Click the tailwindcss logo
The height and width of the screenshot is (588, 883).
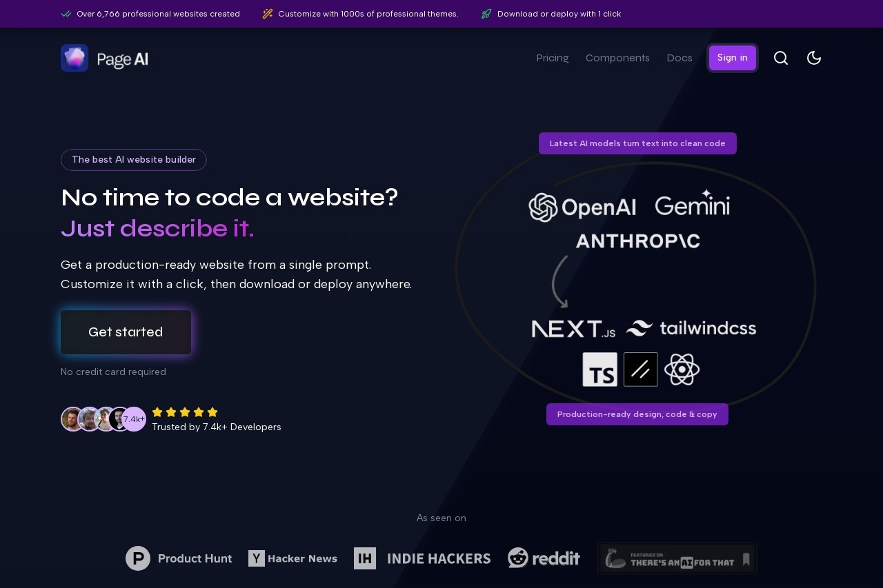click(691, 328)
